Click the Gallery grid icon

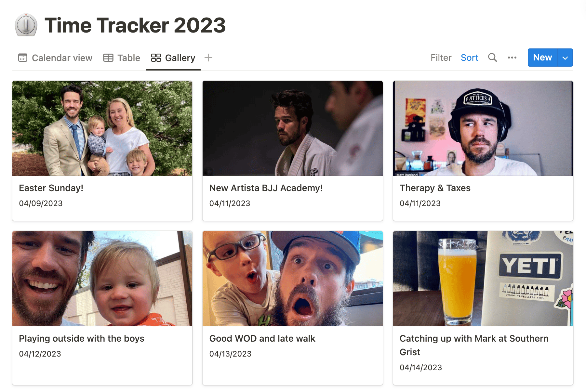156,58
